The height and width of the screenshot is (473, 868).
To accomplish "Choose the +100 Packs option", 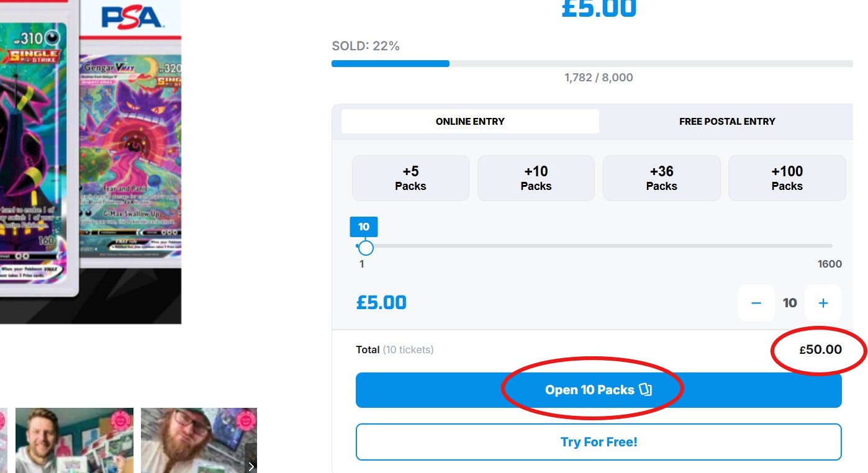I will coord(787,178).
